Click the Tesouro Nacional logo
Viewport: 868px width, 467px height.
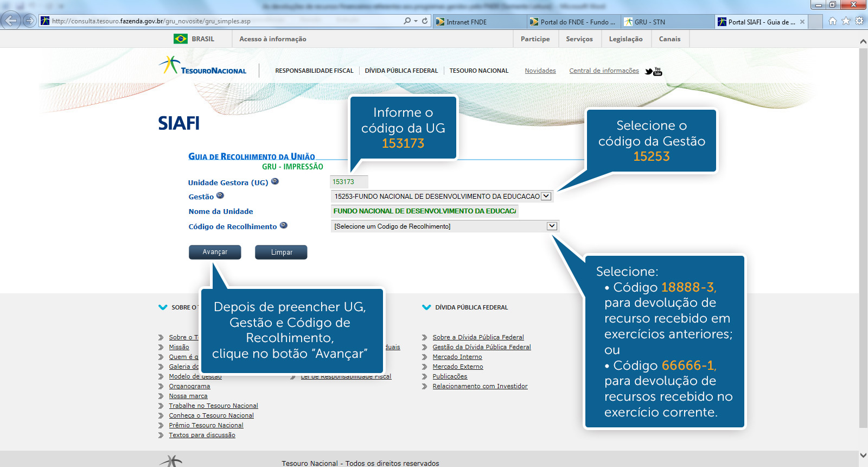click(203, 66)
